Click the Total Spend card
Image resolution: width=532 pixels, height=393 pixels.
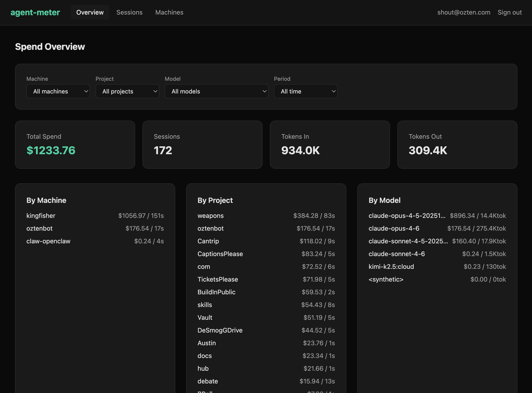(x=75, y=144)
